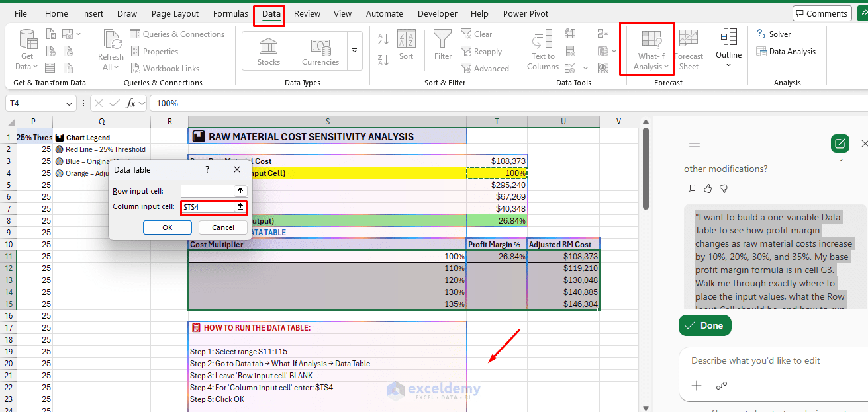
Task: Select cell T4 with 100%
Action: (497, 173)
